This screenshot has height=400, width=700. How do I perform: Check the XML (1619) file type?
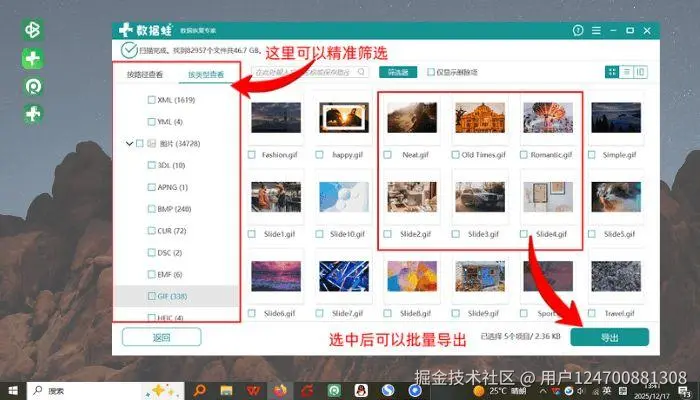click(x=151, y=100)
